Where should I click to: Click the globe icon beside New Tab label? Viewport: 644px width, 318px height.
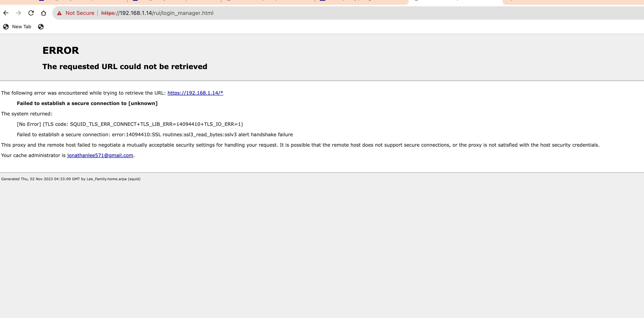click(x=6, y=27)
